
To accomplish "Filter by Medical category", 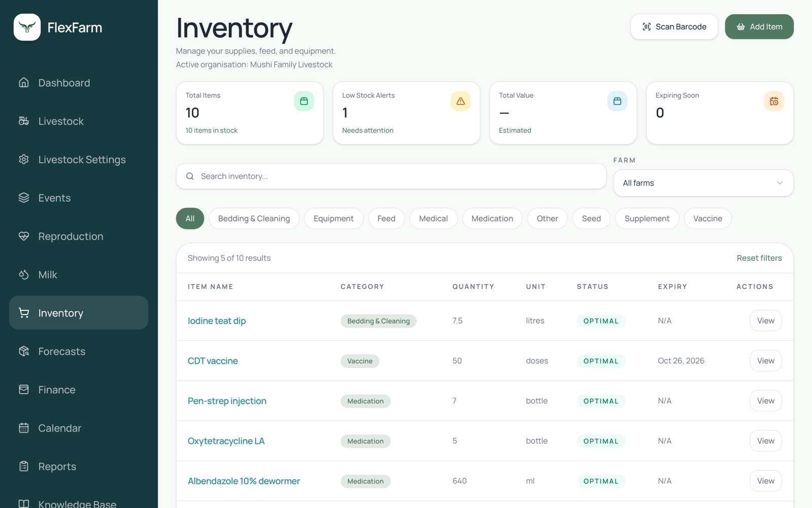I will pyautogui.click(x=433, y=218).
